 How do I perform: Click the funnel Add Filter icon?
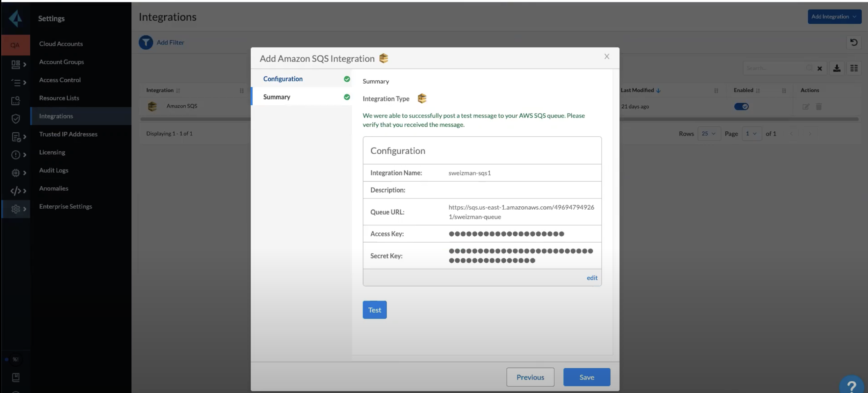[x=146, y=42]
